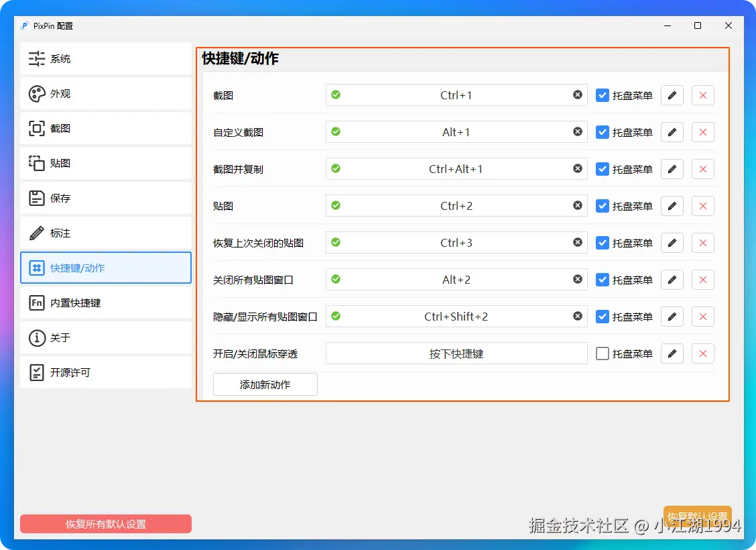Open the 外观 settings section
Viewport: 756px width, 550px height.
[106, 94]
